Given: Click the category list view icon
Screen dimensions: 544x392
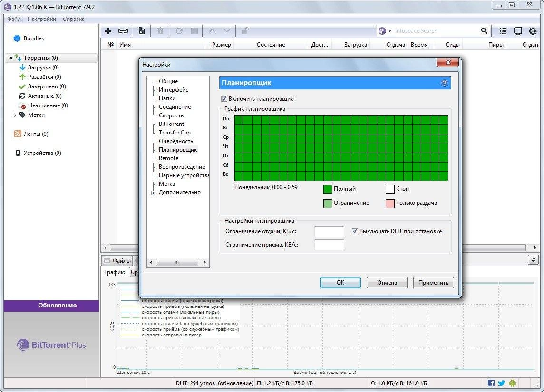Looking at the screenshot, I should click(503, 31).
